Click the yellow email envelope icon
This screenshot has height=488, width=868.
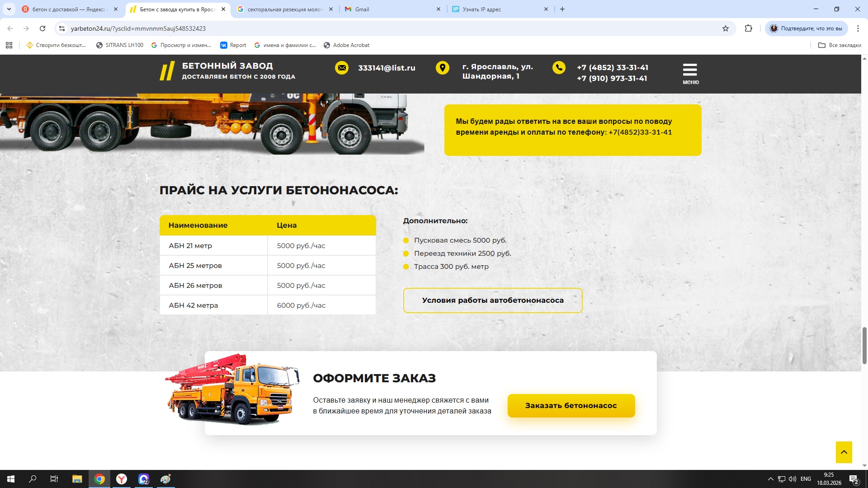342,68
